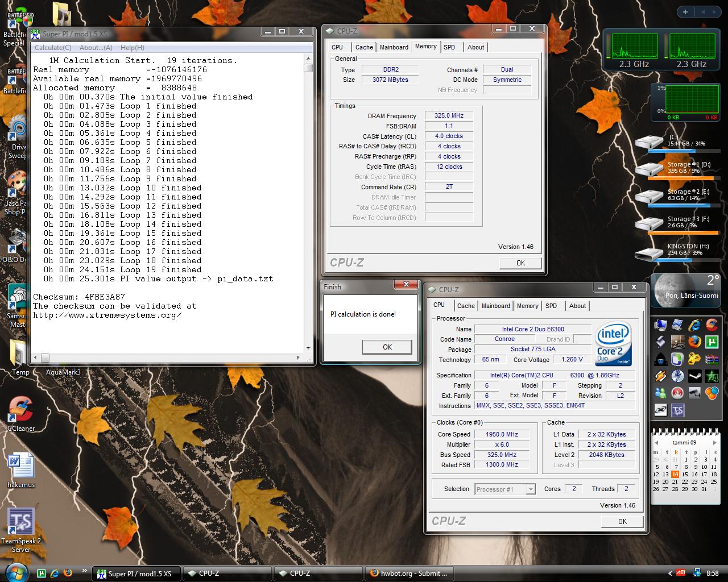Image resolution: width=728 pixels, height=582 pixels.
Task: Switch to hwbot.org Firefox taskbar button
Action: [x=410, y=573]
